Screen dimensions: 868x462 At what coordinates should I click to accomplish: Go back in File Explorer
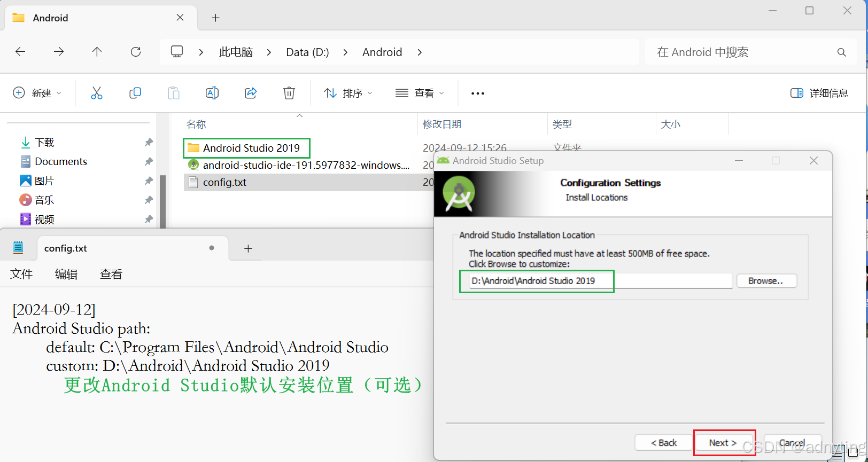click(x=20, y=52)
